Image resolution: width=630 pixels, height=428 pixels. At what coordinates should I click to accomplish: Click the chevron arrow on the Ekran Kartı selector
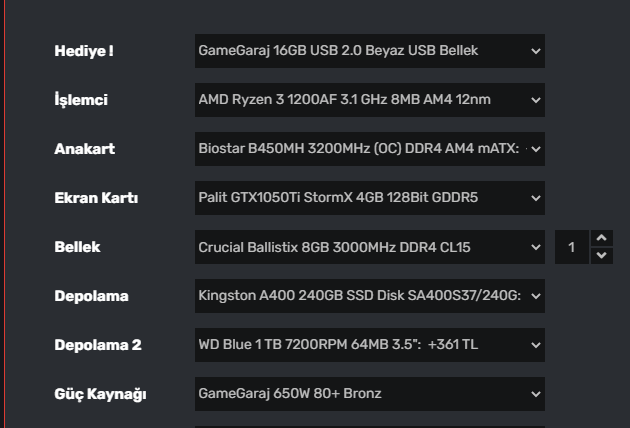pos(536,198)
